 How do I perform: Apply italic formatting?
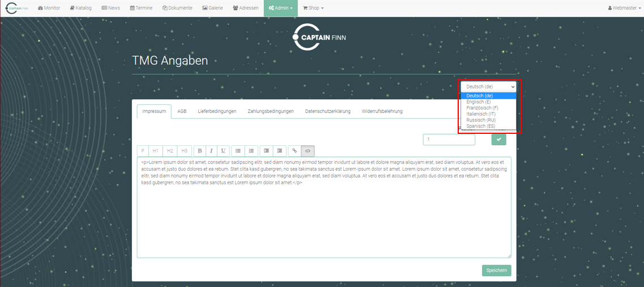coord(211,151)
